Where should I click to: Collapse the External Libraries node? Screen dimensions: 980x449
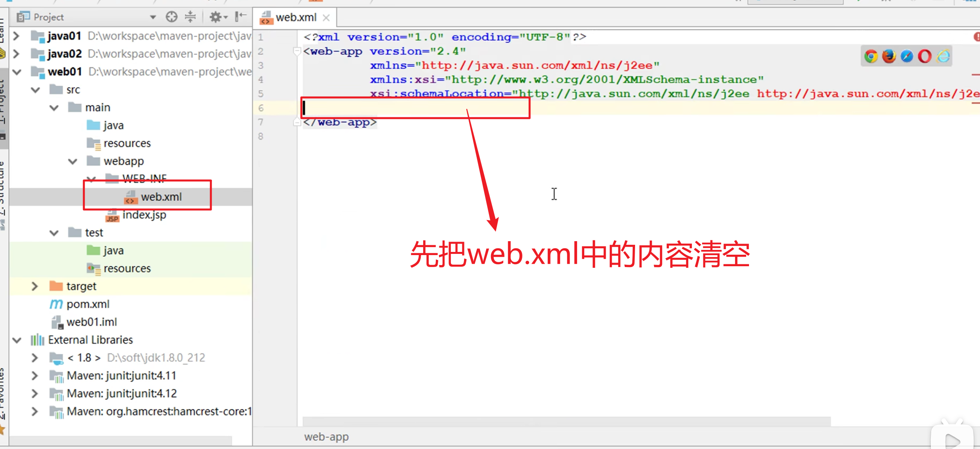(x=17, y=340)
